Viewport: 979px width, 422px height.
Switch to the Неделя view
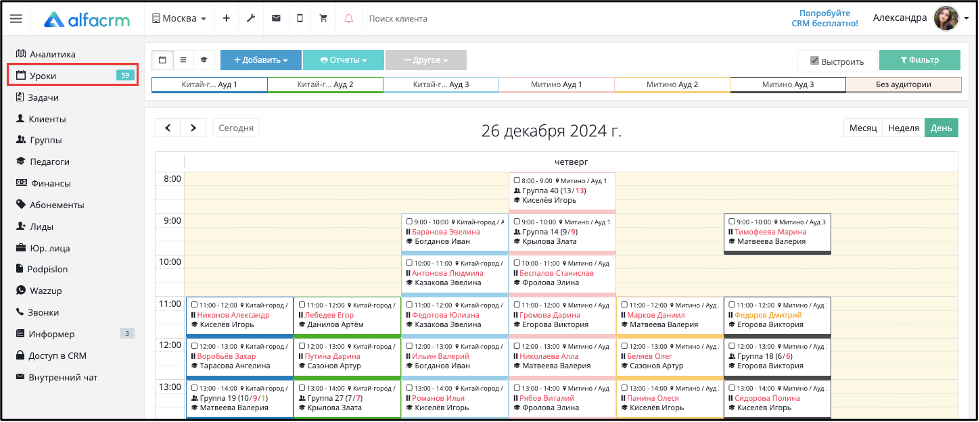[903, 128]
